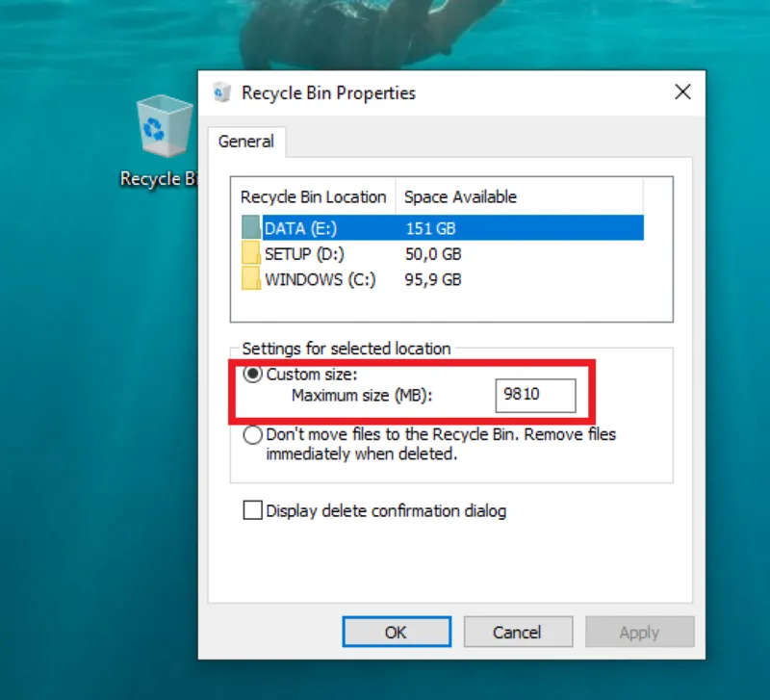
Task: Click the 151 GB space value
Action: point(430,228)
